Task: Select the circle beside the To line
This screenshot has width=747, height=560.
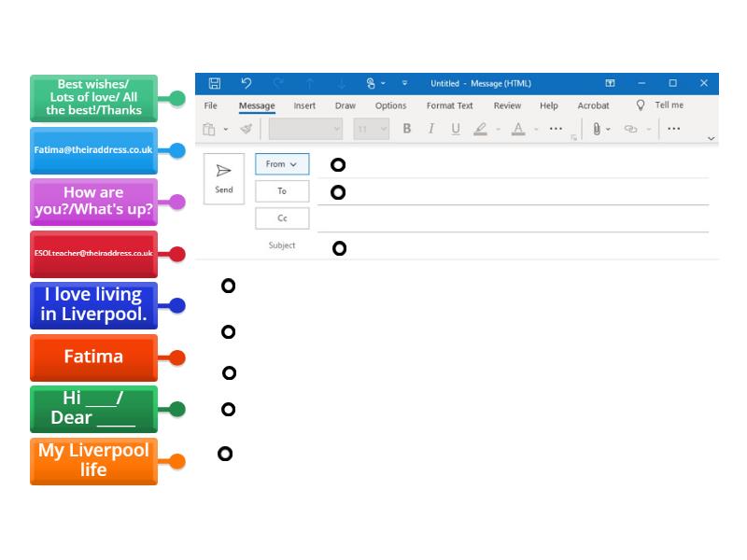Action: [337, 191]
